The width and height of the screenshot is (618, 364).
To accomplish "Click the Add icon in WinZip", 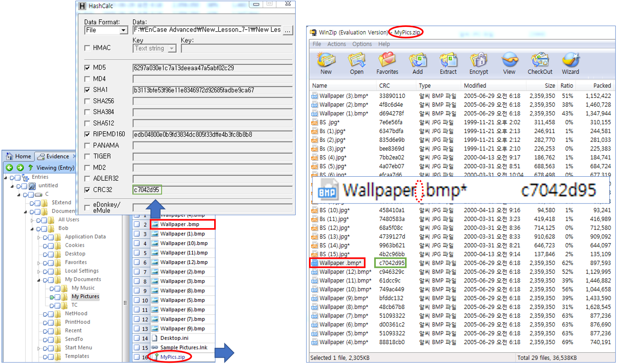I will coord(418,60).
